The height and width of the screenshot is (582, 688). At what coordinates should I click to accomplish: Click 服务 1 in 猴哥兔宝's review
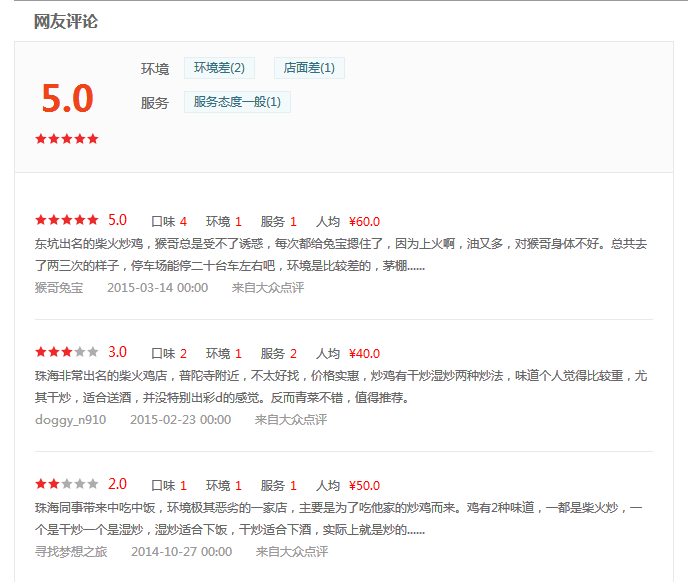click(279, 222)
